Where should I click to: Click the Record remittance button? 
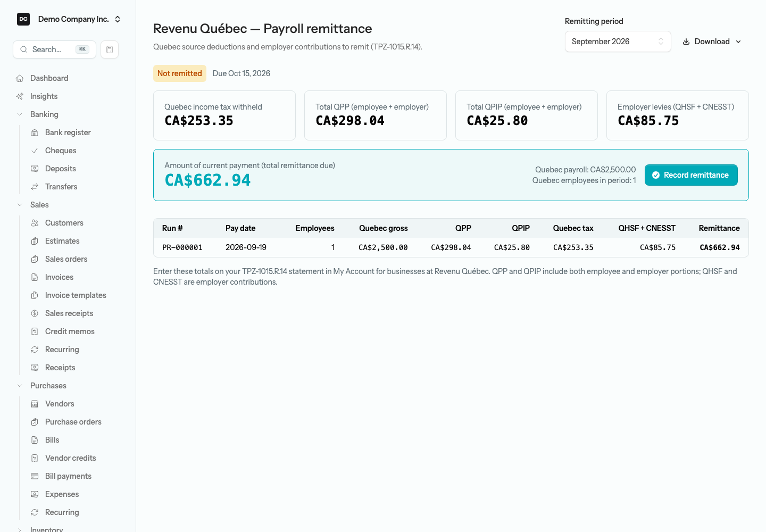coord(691,175)
